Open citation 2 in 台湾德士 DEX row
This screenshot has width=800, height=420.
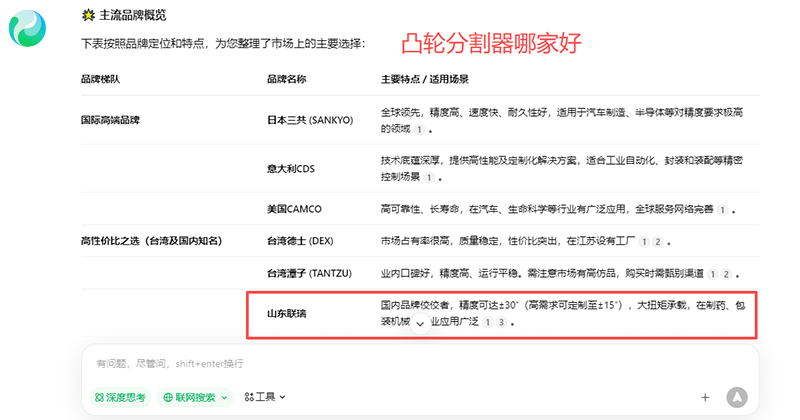pyautogui.click(x=658, y=242)
